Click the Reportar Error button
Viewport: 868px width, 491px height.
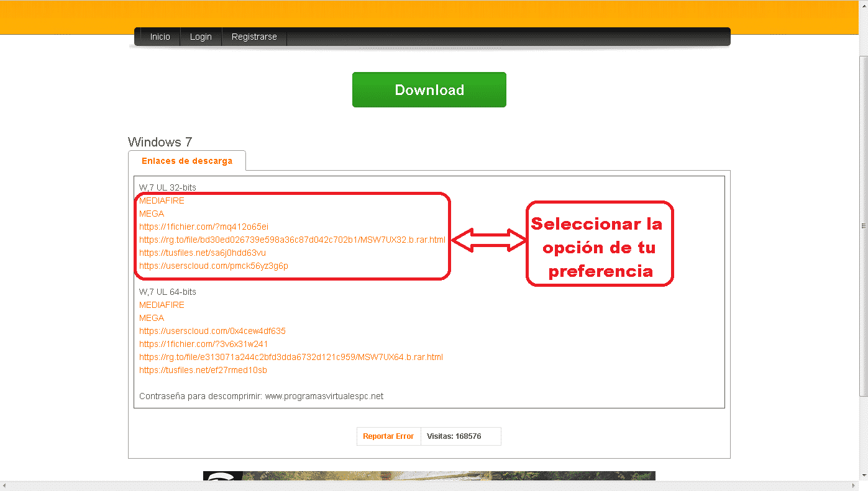pos(388,436)
